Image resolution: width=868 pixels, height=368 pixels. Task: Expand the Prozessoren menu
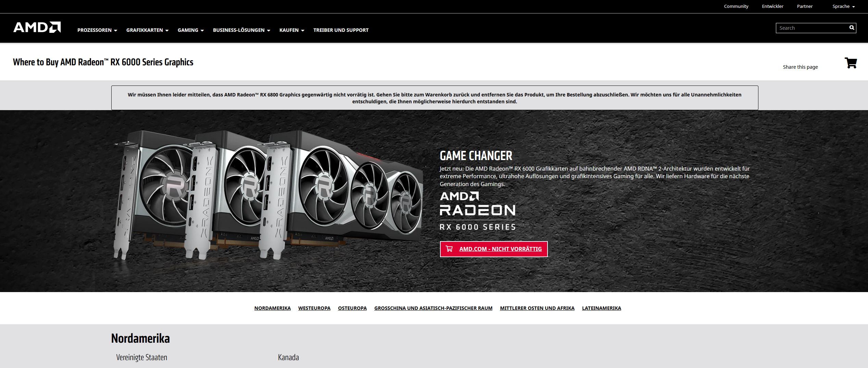(97, 30)
